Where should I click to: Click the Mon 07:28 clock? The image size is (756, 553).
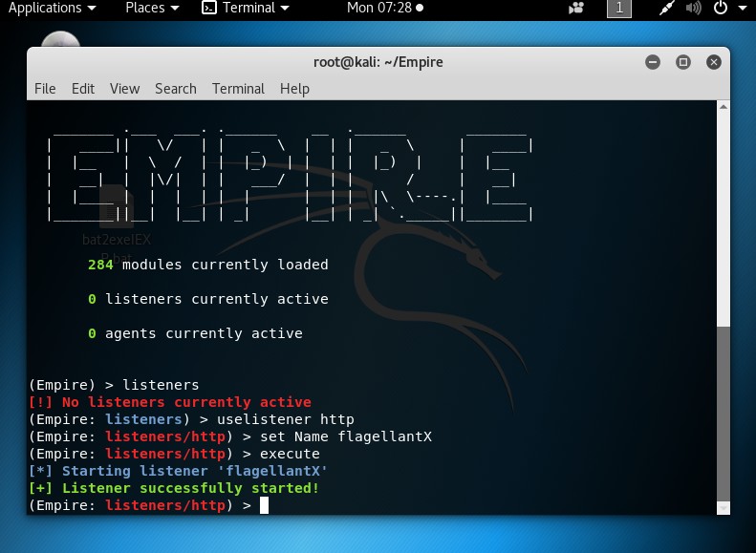click(x=385, y=8)
